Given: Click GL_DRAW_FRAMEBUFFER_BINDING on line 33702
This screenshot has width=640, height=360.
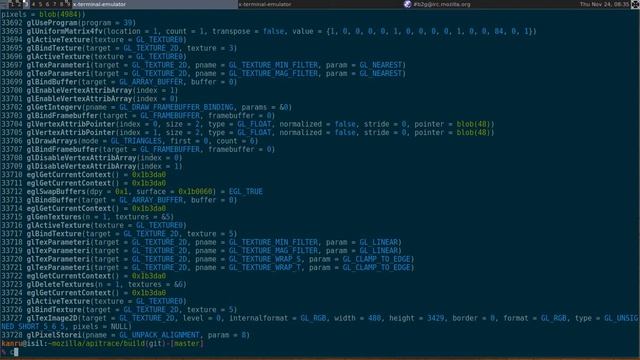Looking at the screenshot, I should click(x=176, y=107).
